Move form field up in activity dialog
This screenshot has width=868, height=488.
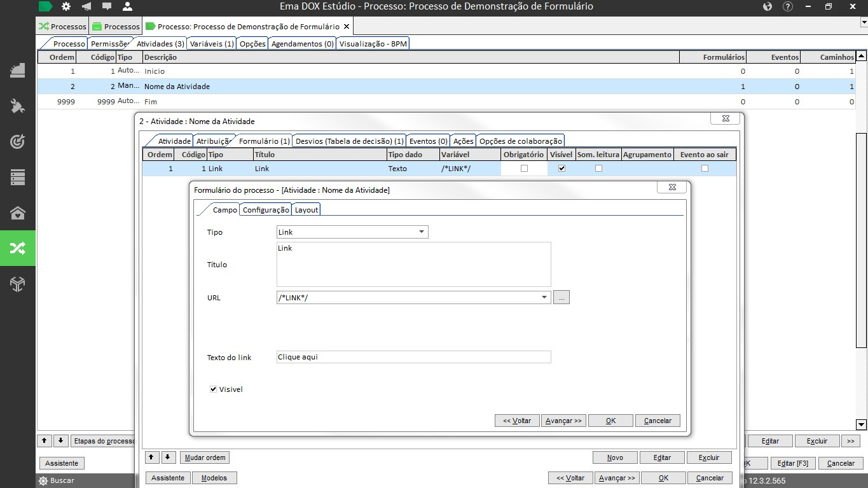(x=152, y=457)
